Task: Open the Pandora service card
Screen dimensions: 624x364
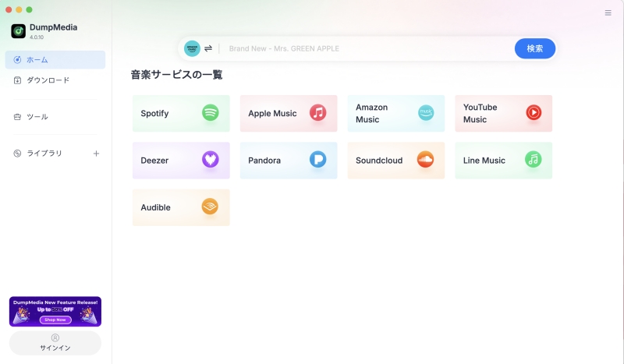Action: (x=289, y=161)
